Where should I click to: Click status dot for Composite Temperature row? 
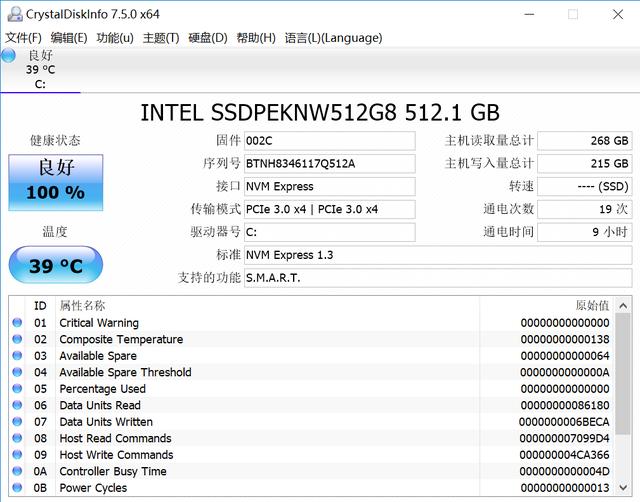(17, 339)
